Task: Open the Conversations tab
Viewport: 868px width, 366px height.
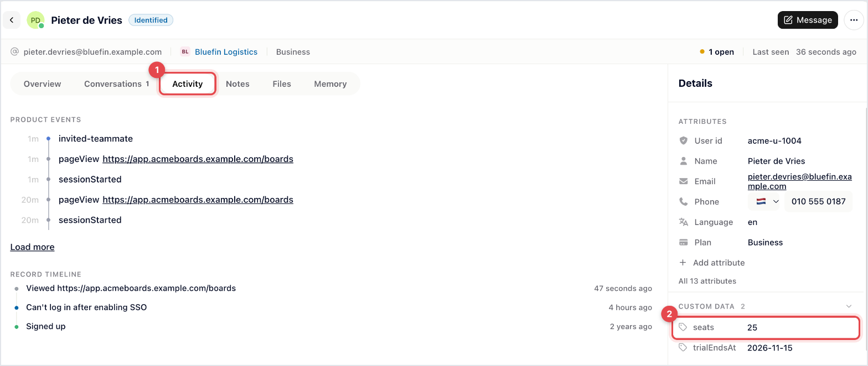Action: pos(117,84)
